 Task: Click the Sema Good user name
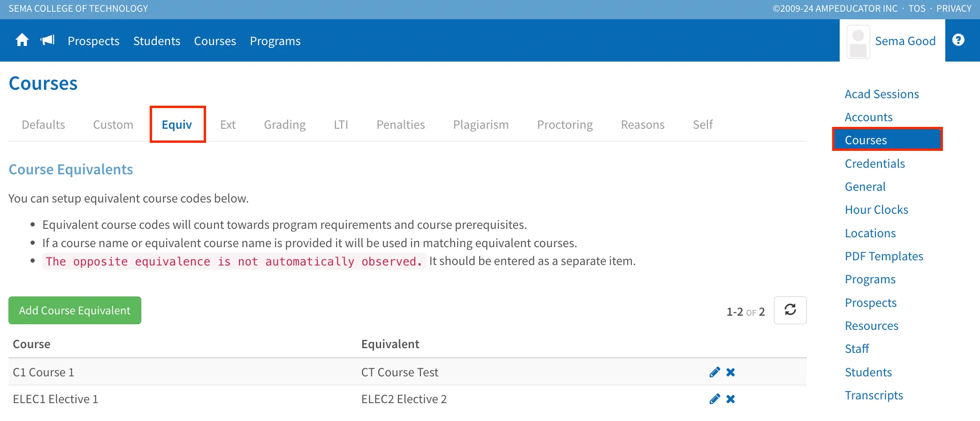pos(905,41)
